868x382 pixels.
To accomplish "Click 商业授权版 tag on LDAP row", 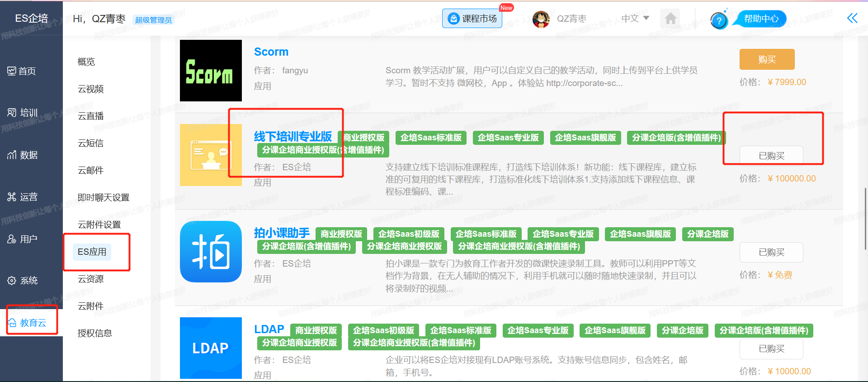I will 316,330.
